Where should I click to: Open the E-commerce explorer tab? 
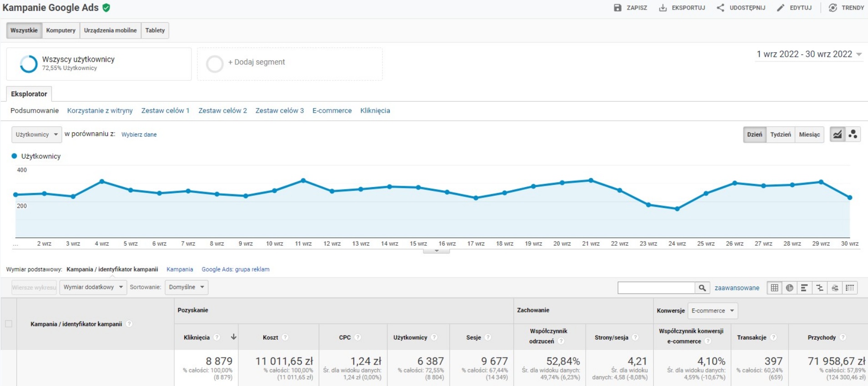(x=332, y=110)
